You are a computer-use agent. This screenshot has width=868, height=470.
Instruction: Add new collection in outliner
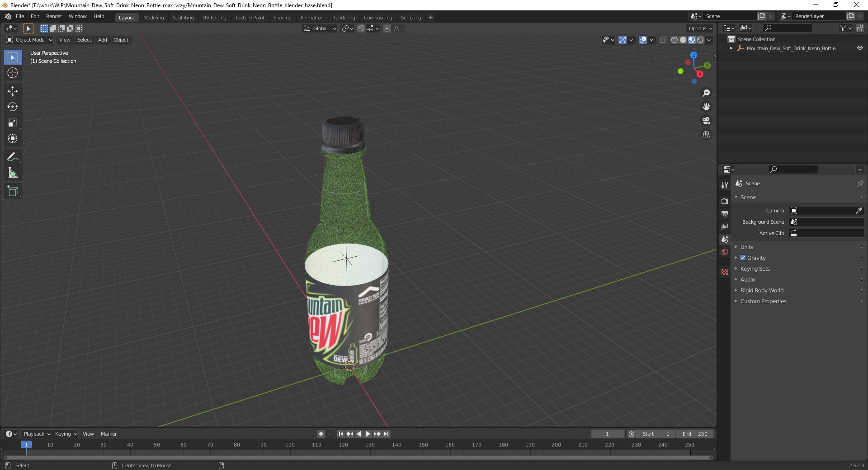coord(860,28)
